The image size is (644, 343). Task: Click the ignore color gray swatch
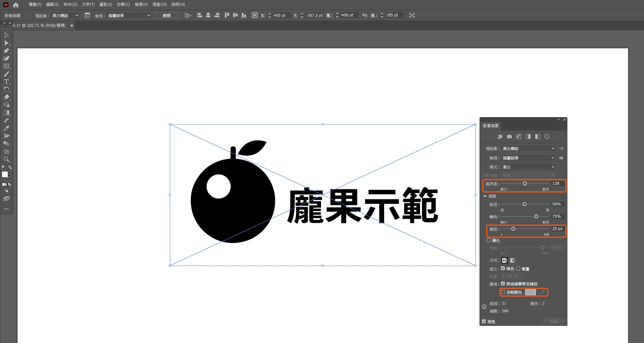tap(530, 292)
